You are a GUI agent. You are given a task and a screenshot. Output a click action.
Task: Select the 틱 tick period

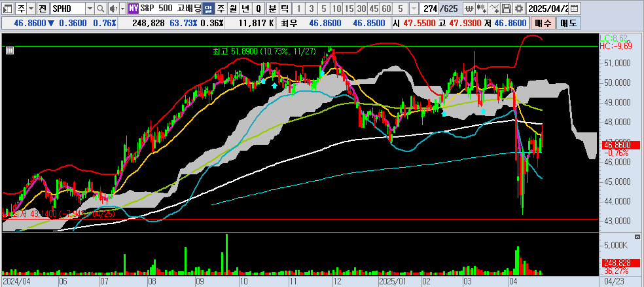285,9
